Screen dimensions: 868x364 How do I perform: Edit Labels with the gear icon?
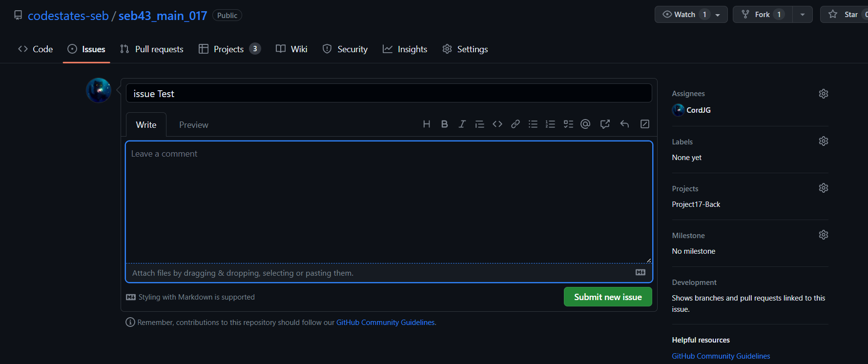(824, 141)
